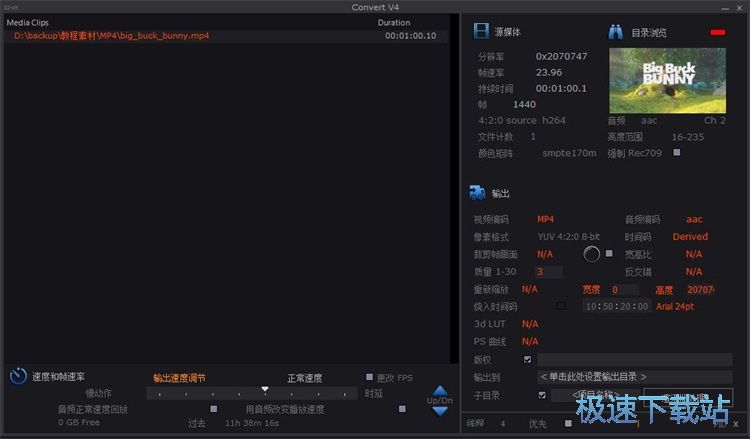Change the 反交错 N/A value
Image resolution: width=750 pixels, height=439 pixels.
click(694, 272)
